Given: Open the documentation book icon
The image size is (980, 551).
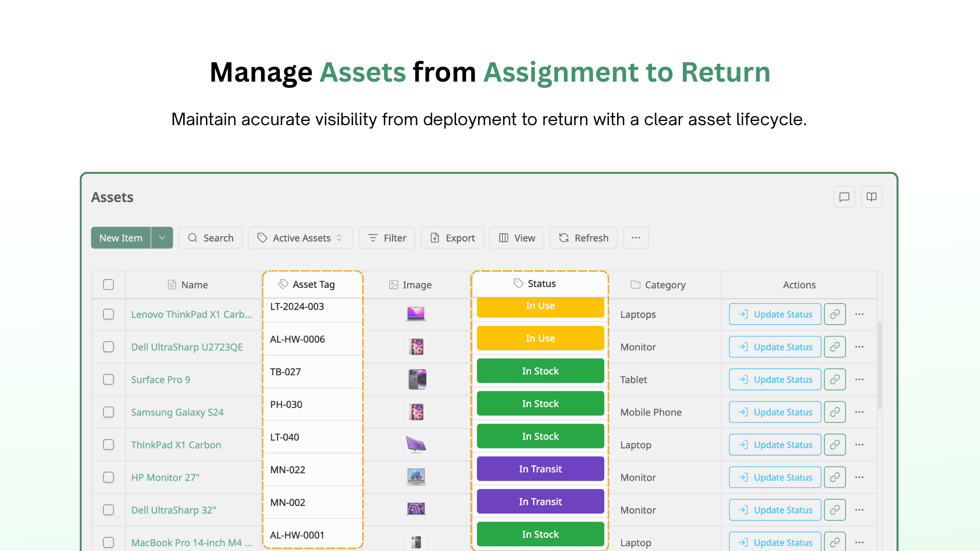Looking at the screenshot, I should coord(871,197).
